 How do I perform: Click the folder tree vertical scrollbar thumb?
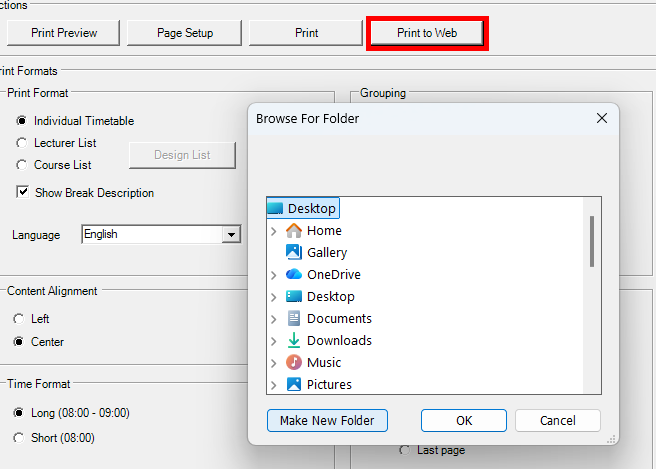coord(592,241)
